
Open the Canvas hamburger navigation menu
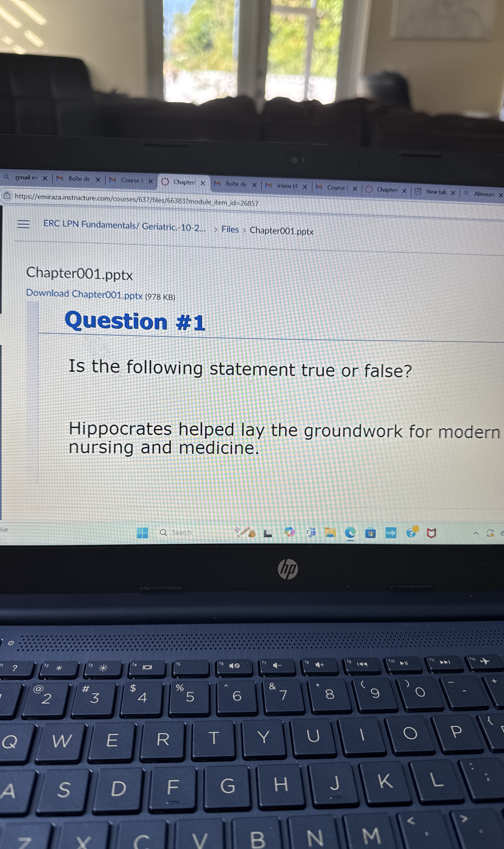[x=23, y=224]
